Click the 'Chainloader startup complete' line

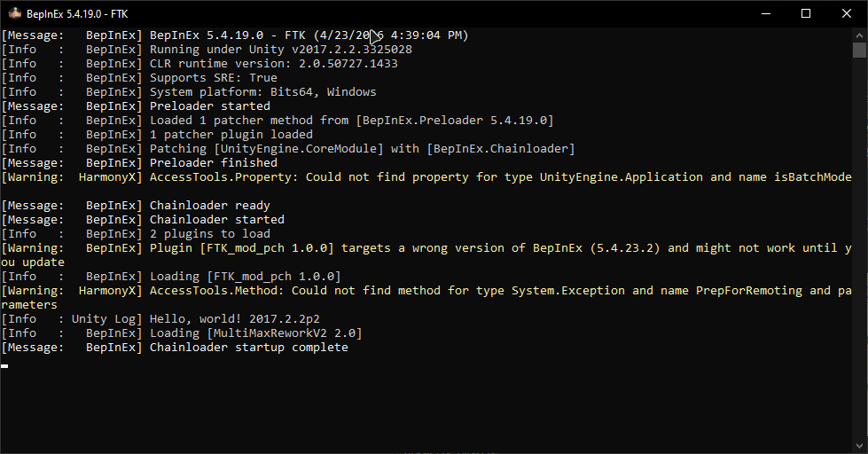(x=175, y=347)
